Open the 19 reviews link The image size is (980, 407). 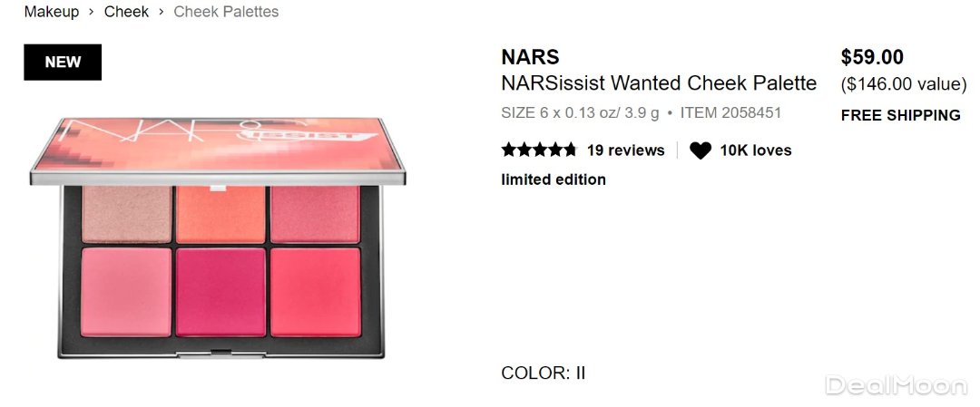tap(625, 150)
